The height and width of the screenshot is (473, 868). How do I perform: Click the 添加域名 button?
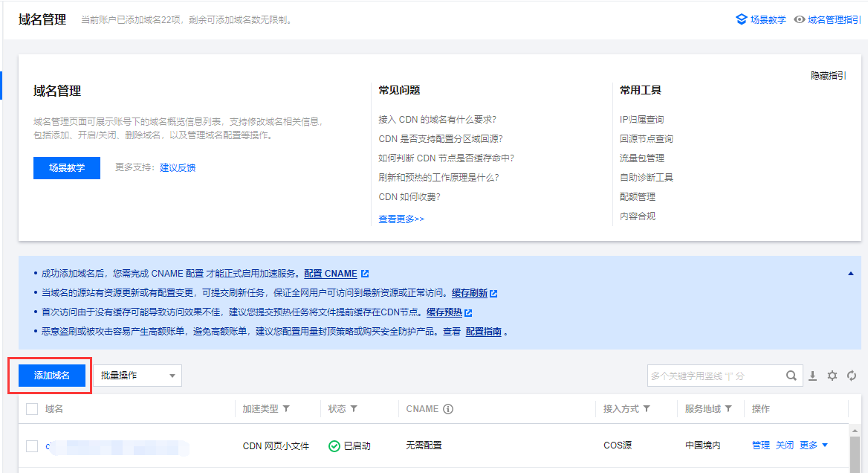click(x=52, y=376)
